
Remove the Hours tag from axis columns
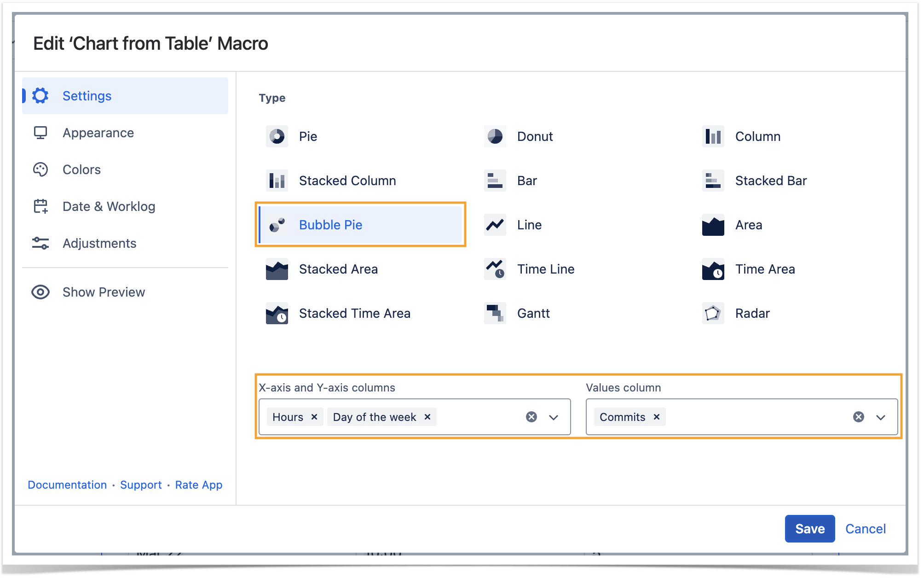314,417
